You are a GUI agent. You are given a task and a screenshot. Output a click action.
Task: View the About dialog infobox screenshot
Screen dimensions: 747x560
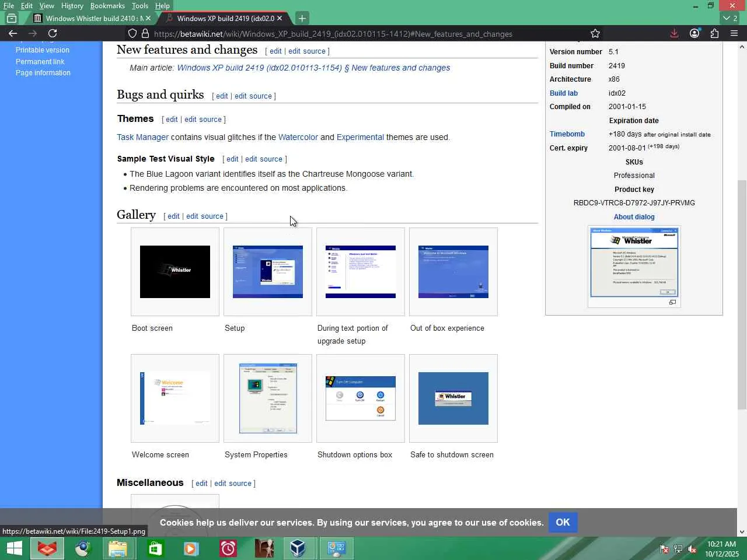pos(634,262)
